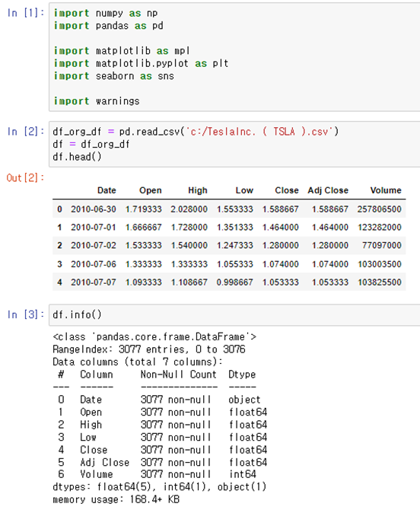Click the Date column header
420x510 pixels.
[x=107, y=190]
